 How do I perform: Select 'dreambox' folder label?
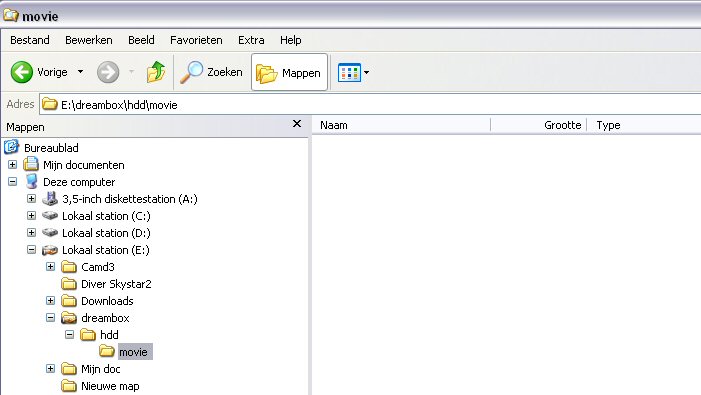click(106, 318)
